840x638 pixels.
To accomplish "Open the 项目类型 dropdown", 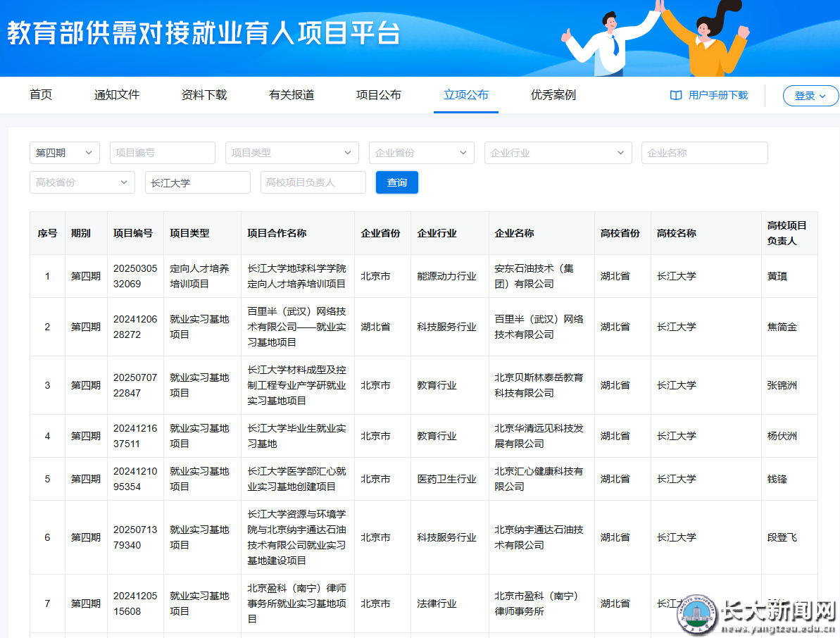I will 292,153.
